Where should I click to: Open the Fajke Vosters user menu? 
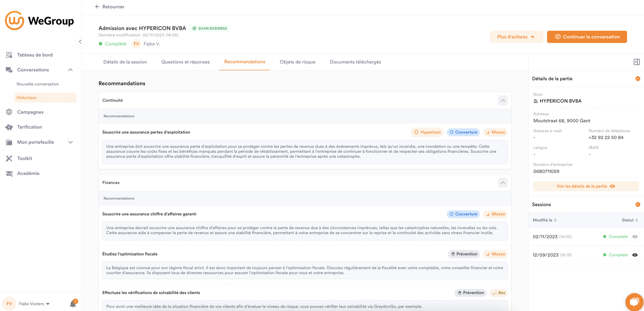pyautogui.click(x=34, y=304)
